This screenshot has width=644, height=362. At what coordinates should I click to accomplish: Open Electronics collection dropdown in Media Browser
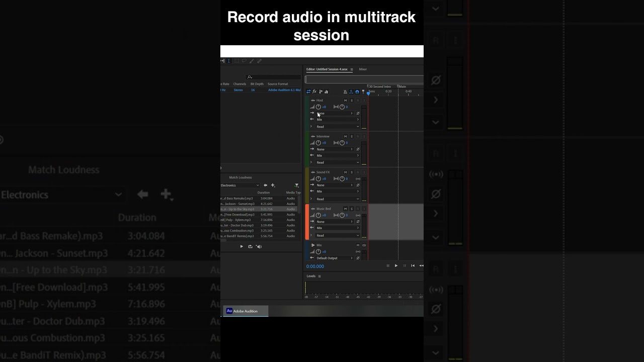240,185
